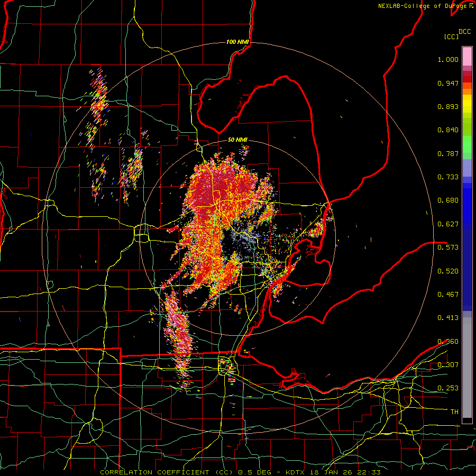Click the 0.787 scale value
476x476 pixels.
coord(448,153)
